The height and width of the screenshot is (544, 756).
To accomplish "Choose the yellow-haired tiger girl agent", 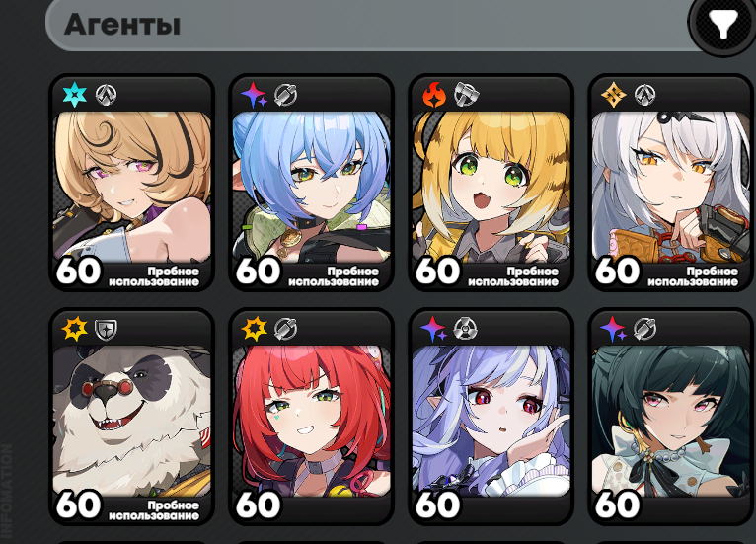I will [491, 188].
